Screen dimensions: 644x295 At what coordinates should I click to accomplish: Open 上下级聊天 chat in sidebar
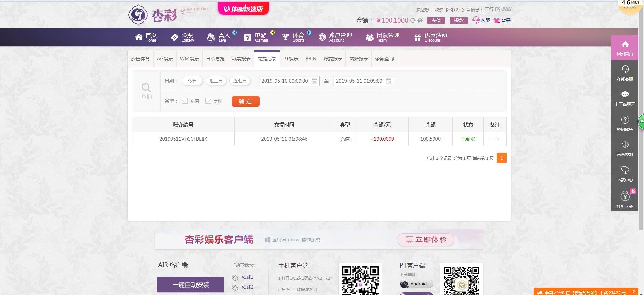click(625, 99)
